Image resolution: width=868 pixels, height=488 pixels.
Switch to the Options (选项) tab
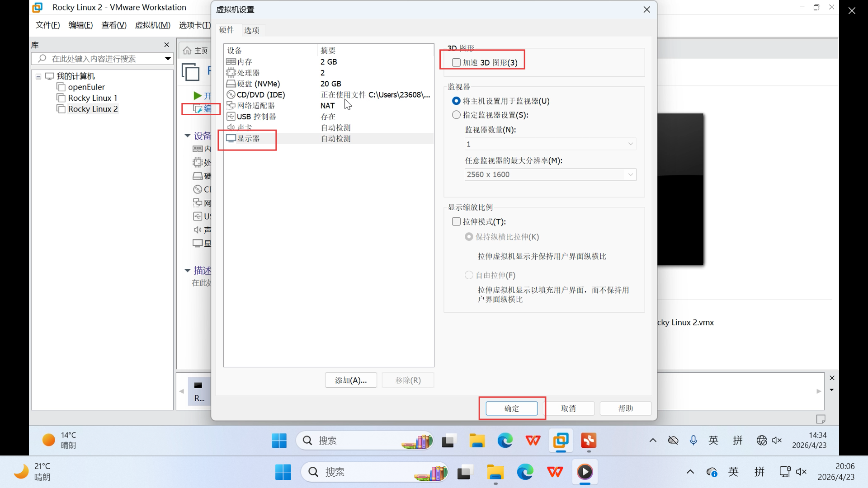click(252, 30)
